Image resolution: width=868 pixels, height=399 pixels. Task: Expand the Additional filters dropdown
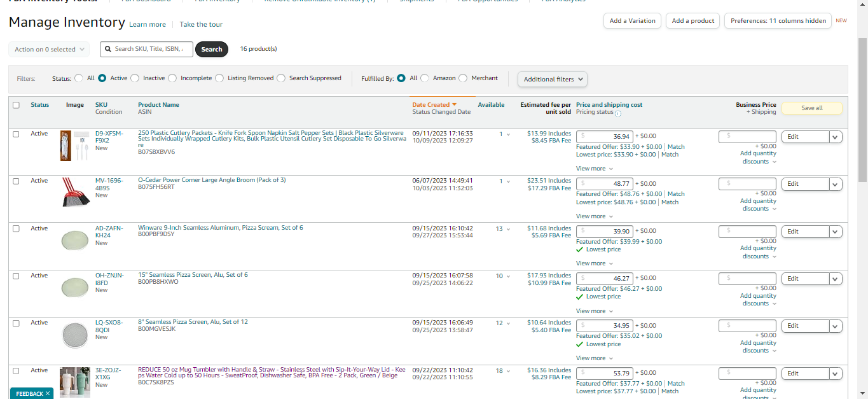pos(553,79)
